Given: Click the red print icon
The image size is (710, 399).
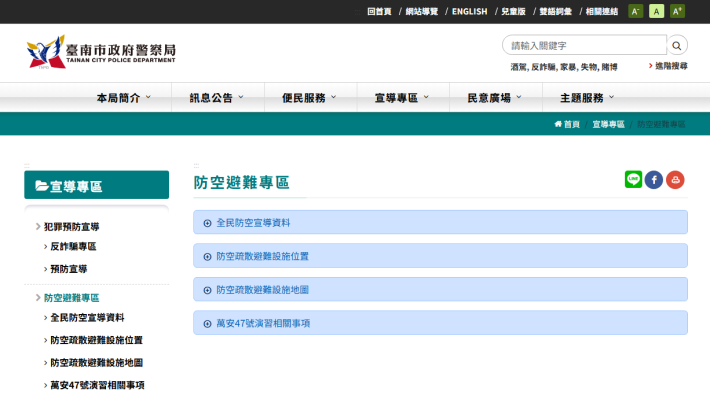Looking at the screenshot, I should (x=675, y=180).
